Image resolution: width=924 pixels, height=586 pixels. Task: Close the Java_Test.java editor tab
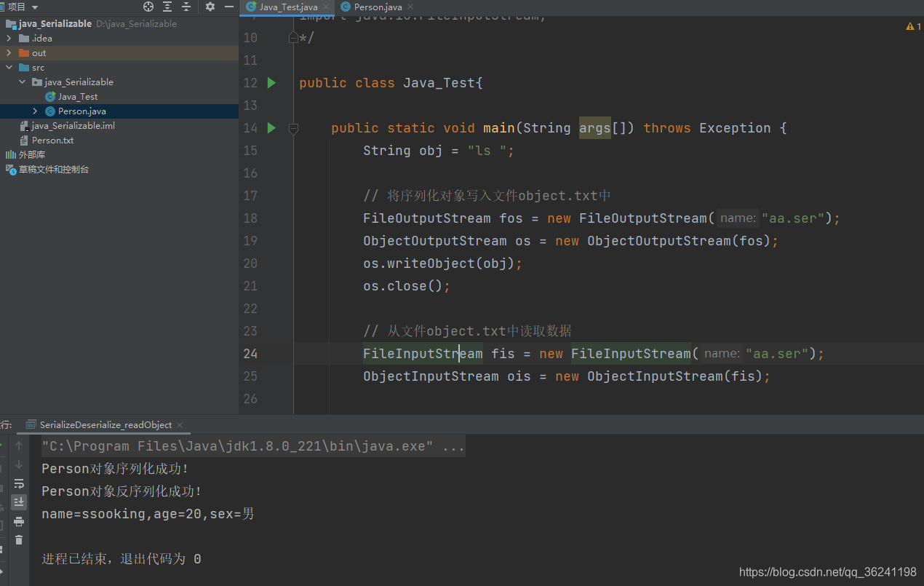[x=325, y=7]
